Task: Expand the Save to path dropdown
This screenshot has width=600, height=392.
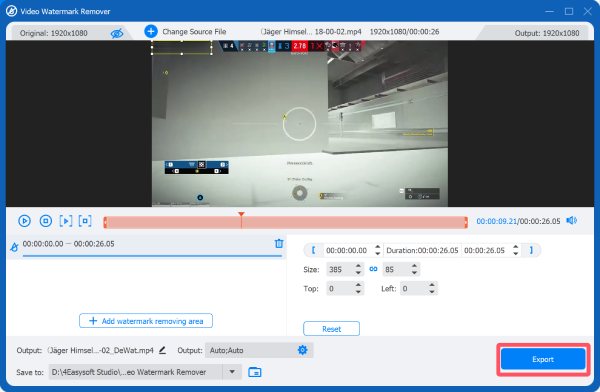Action: click(232, 372)
